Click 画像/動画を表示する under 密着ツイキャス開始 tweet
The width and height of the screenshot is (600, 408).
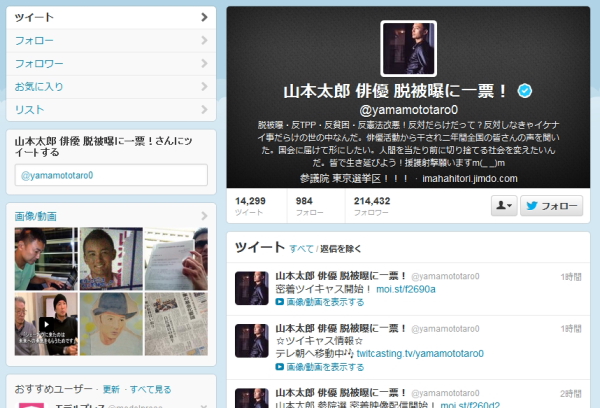click(325, 302)
